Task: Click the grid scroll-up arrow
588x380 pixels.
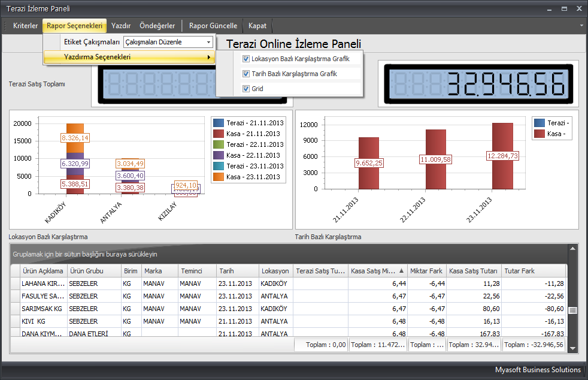Action: click(x=572, y=248)
